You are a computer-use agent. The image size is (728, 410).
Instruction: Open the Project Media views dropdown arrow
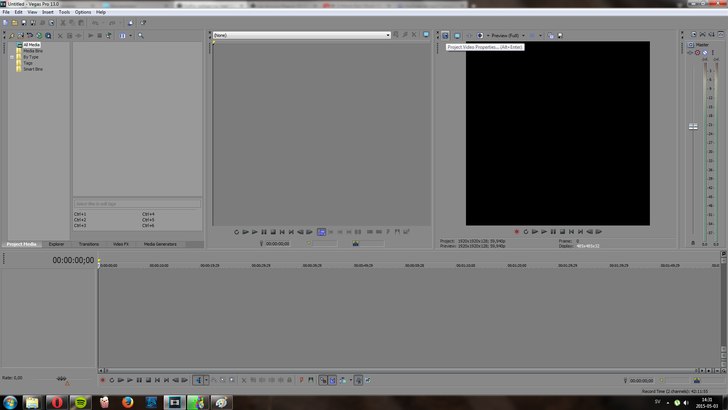click(131, 35)
